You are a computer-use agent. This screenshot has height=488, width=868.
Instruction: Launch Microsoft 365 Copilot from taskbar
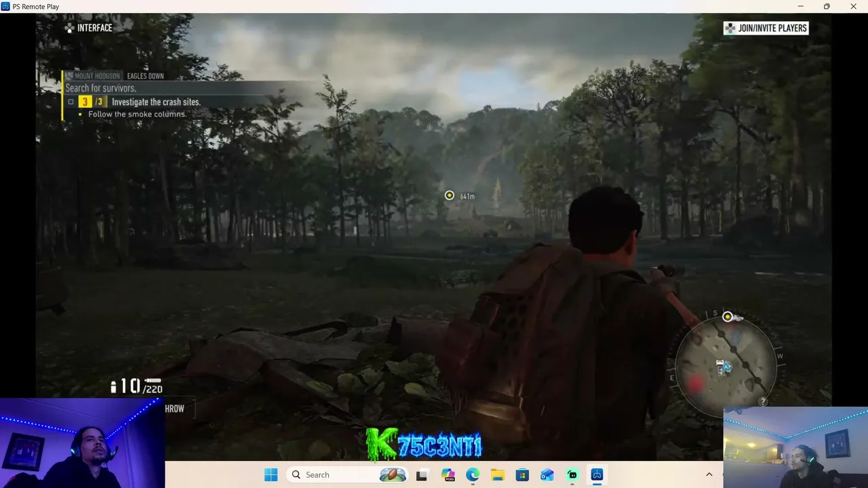pos(448,474)
